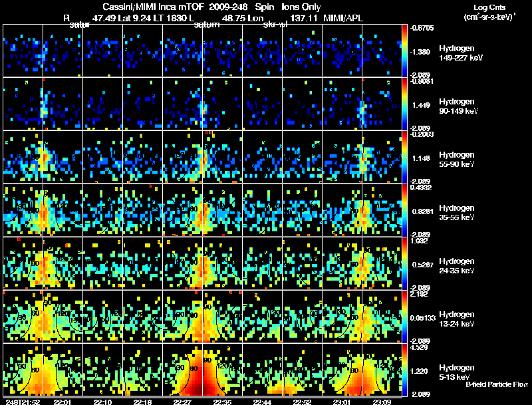Click the colorbar midpoint value '0.8281'

tap(423, 211)
